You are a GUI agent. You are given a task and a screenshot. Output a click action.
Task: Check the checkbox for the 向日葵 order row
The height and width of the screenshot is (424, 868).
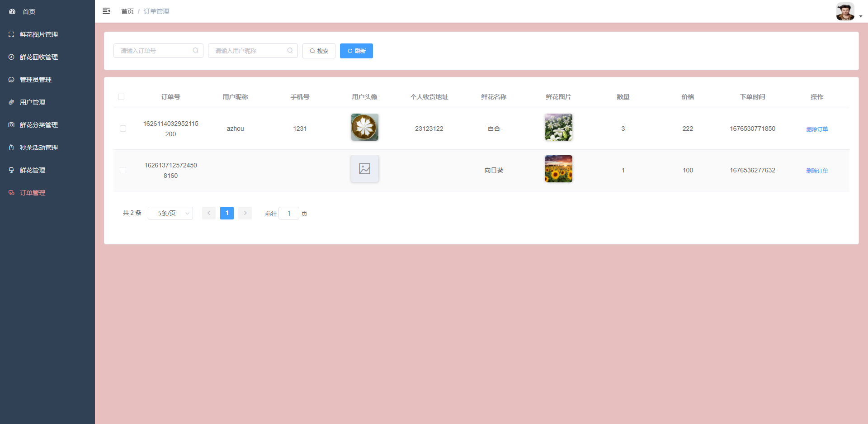click(123, 170)
